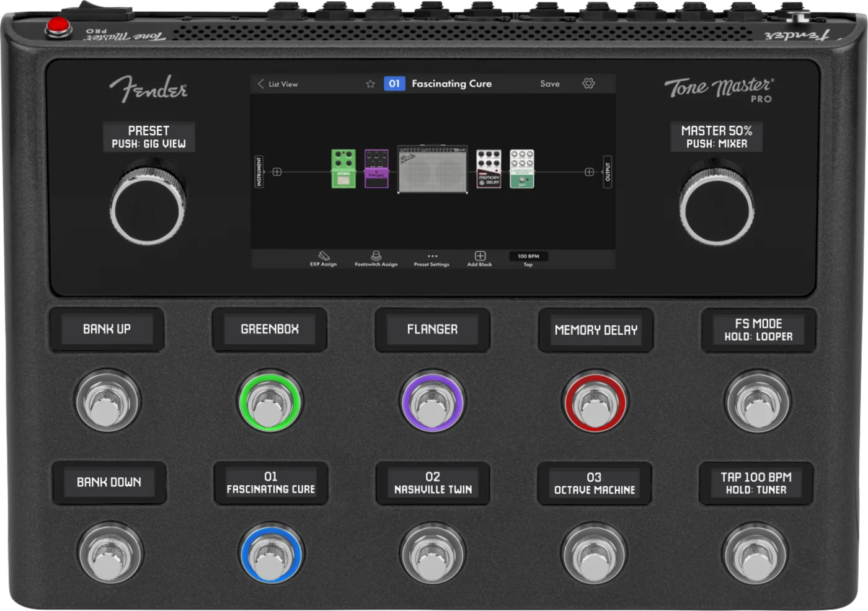Select the purple Flanger pedal block

pos(376,169)
